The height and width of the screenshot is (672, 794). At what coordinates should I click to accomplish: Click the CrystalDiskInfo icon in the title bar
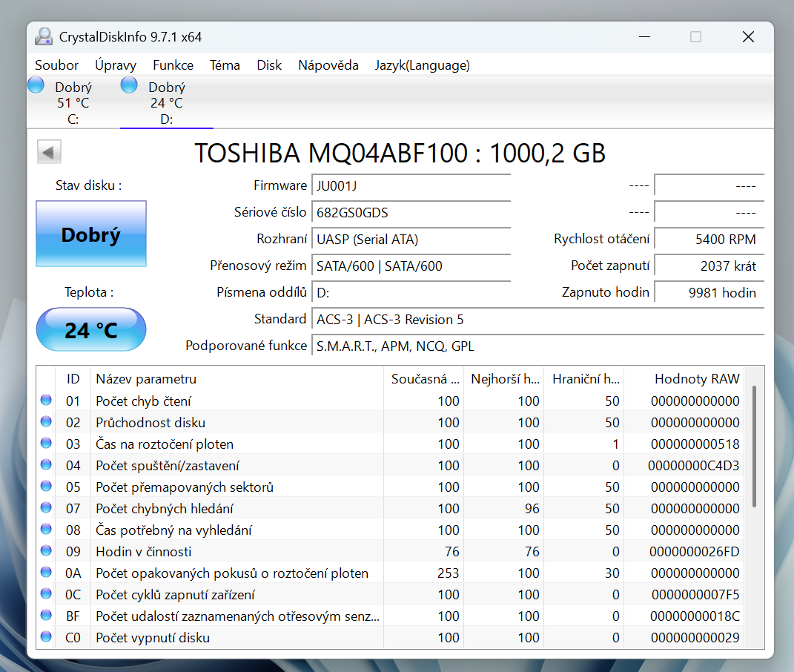[44, 36]
